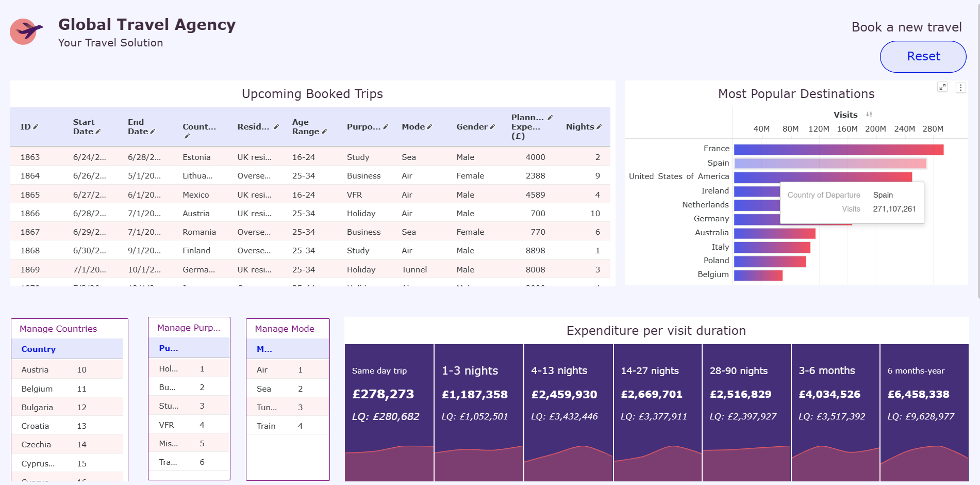
Task: Click pencil icon next to Mode header
Action: (x=429, y=127)
